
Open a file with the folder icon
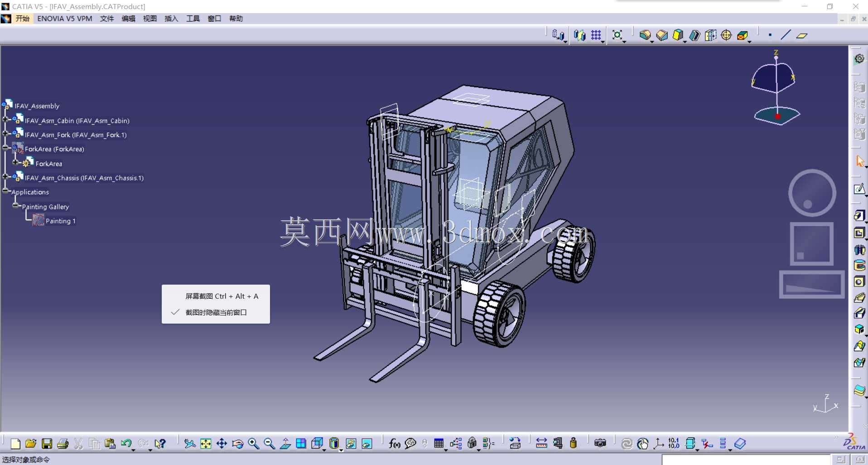point(31,444)
